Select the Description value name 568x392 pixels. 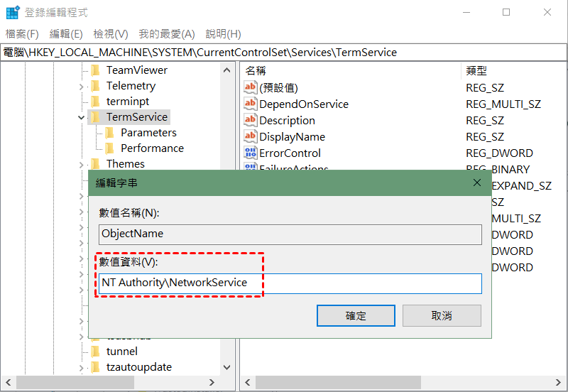point(288,121)
